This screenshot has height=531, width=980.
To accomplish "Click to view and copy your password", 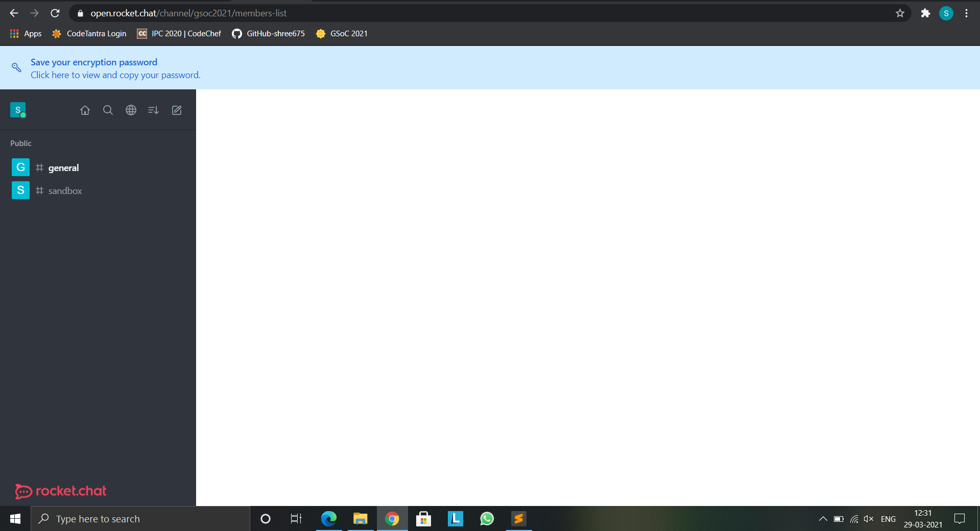I will [x=115, y=75].
